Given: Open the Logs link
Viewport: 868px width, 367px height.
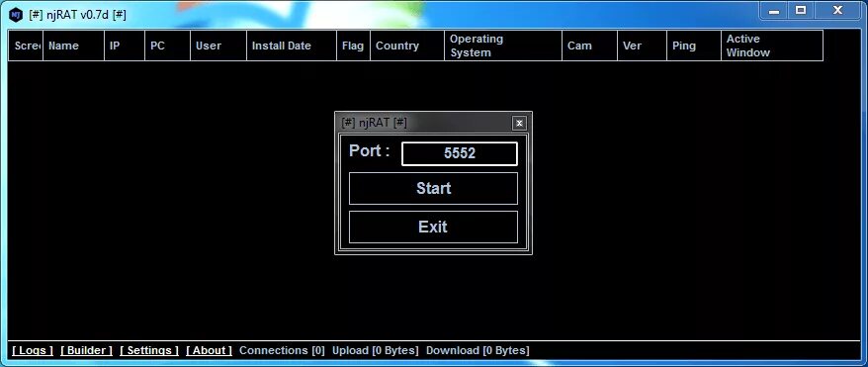Looking at the screenshot, I should [x=33, y=350].
